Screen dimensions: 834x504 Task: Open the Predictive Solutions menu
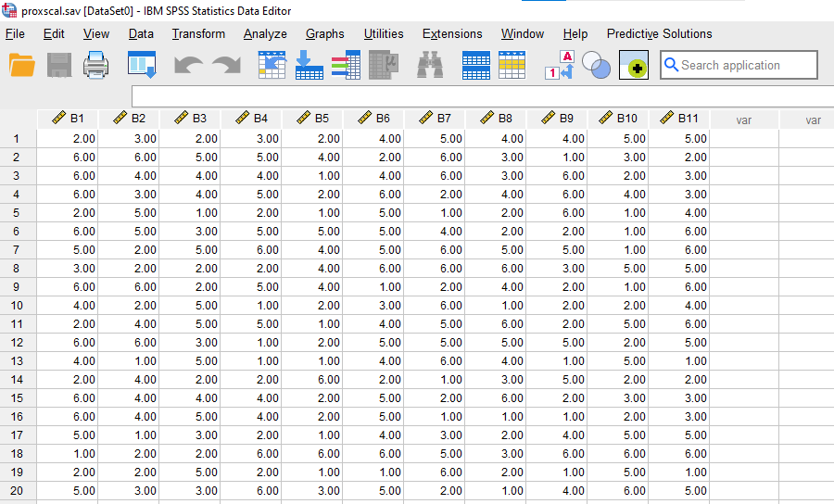pyautogui.click(x=659, y=33)
